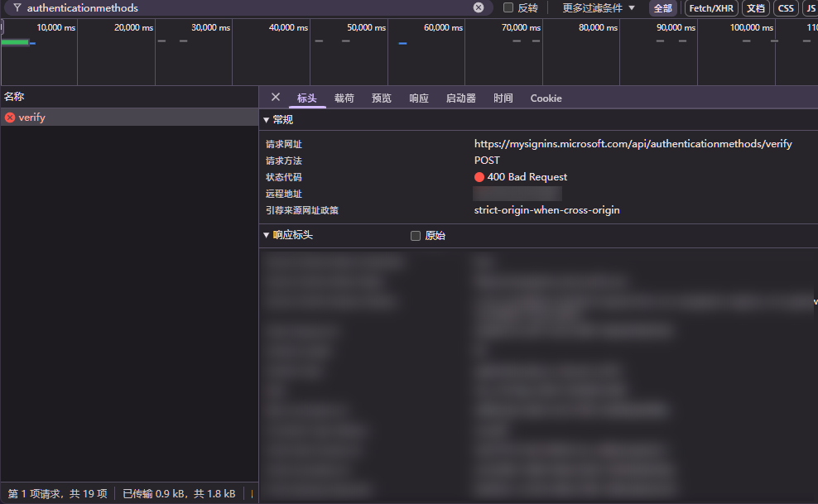Screen dimensions: 818x504
Task: Filter by 文档 document requests
Action: pyautogui.click(x=755, y=7)
